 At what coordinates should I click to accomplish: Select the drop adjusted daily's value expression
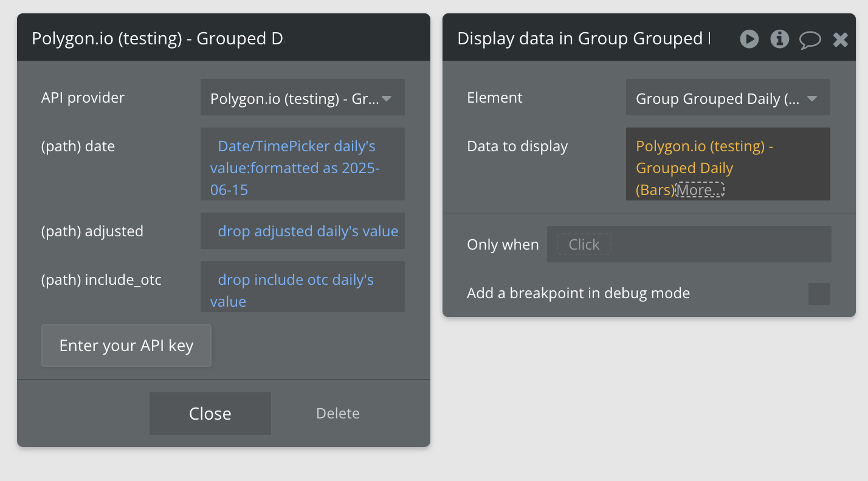point(308,231)
